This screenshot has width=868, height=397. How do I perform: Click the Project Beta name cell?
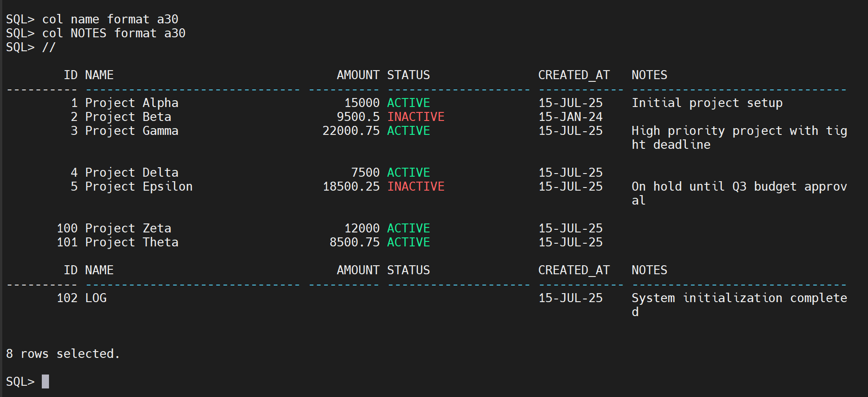(x=128, y=117)
